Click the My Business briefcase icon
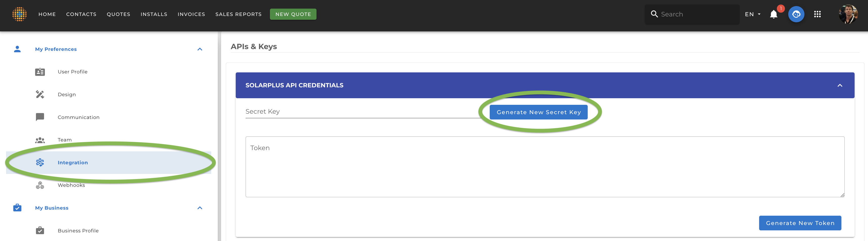The width and height of the screenshot is (868, 241). tap(17, 208)
